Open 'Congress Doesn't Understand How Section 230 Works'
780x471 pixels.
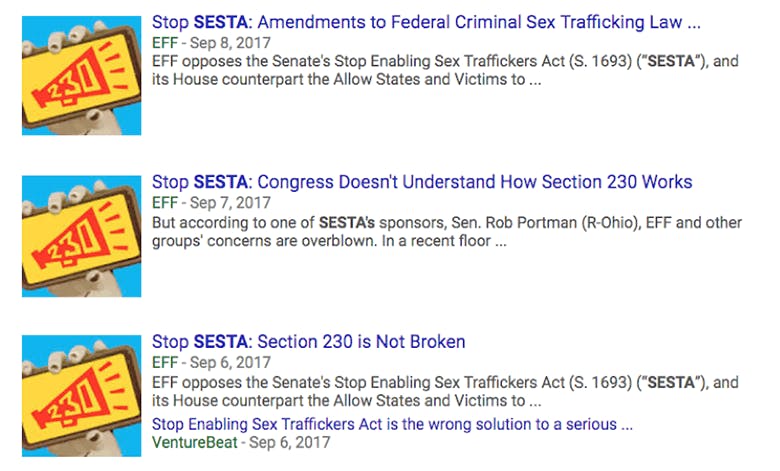[422, 182]
